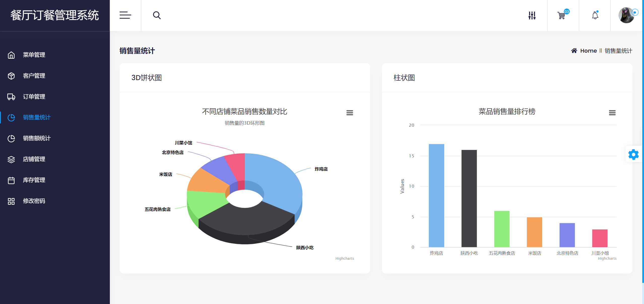Select the 订单管理 truck icon

point(11,97)
